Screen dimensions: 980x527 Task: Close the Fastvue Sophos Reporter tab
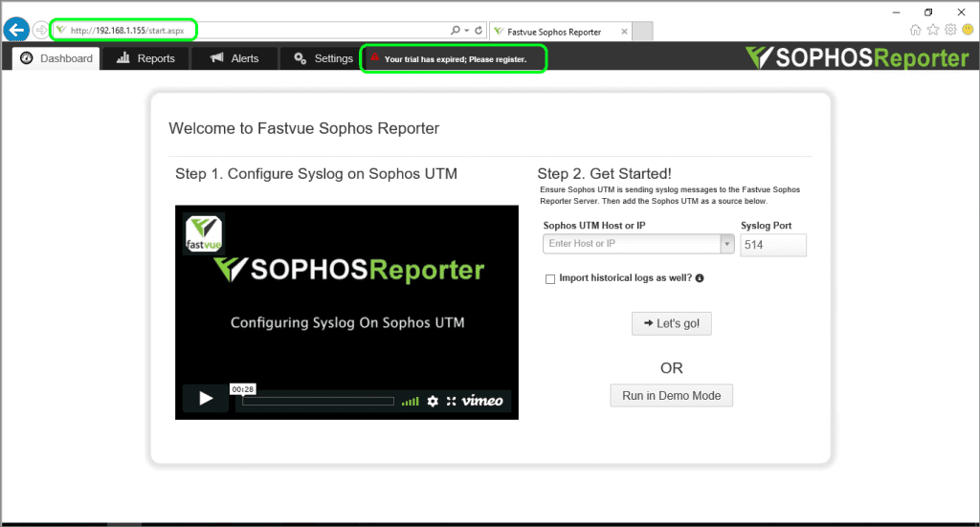point(624,32)
